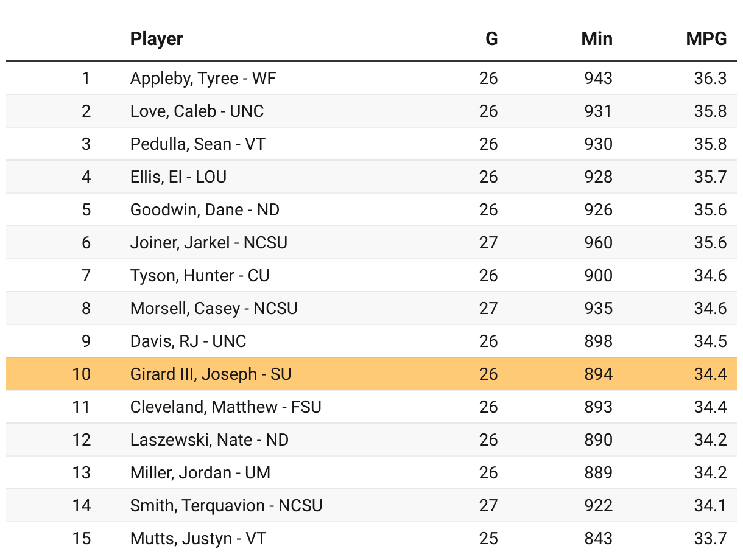
Task: Click Goodwin, Dane - ND name
Action: pyautogui.click(x=205, y=210)
